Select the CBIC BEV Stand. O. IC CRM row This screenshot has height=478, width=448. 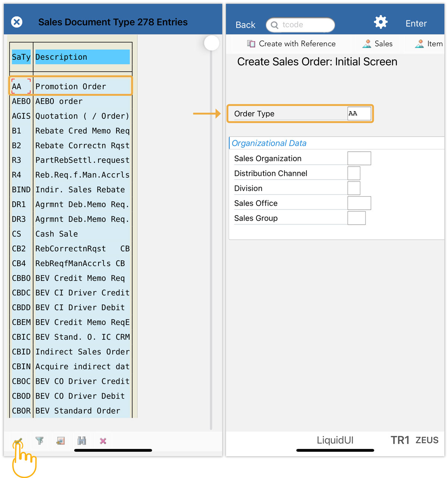pos(71,337)
